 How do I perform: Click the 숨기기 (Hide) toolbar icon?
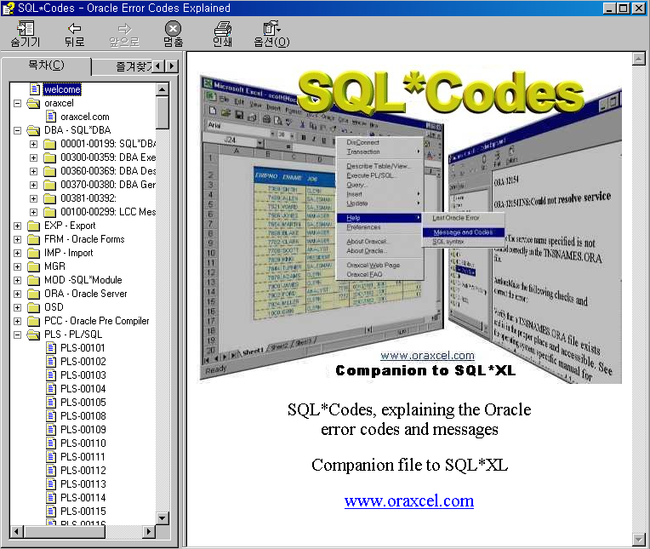pyautogui.click(x=25, y=28)
